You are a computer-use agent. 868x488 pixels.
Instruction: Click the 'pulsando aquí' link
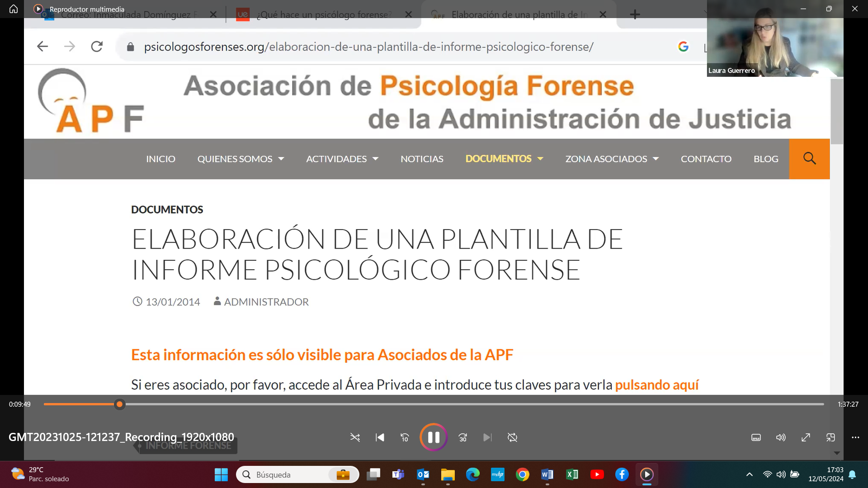coord(656,385)
